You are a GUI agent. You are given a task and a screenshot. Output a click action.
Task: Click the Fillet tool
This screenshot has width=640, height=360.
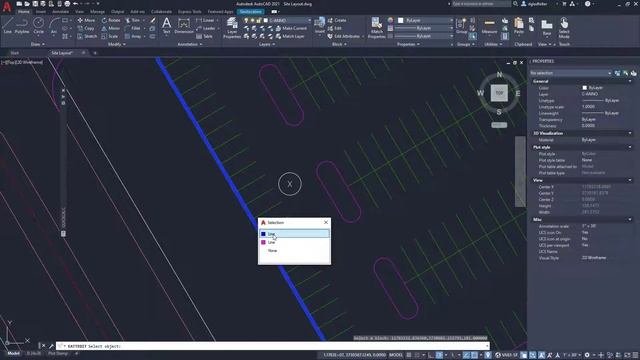click(133, 28)
